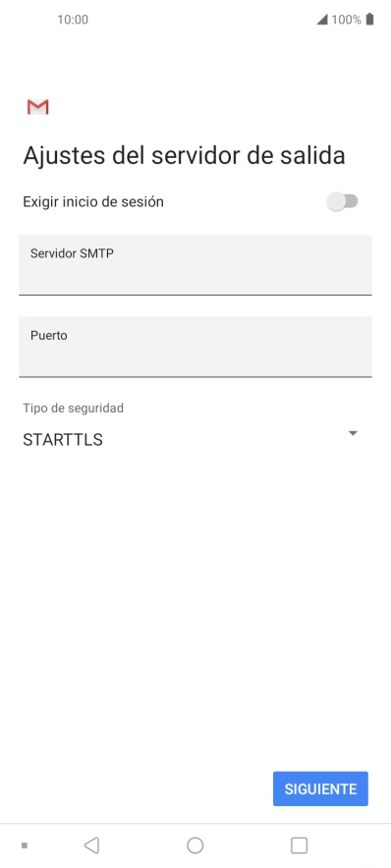Tap the Ajustes del servidor de salida heading
This screenshot has height=868, width=391.
[184, 155]
